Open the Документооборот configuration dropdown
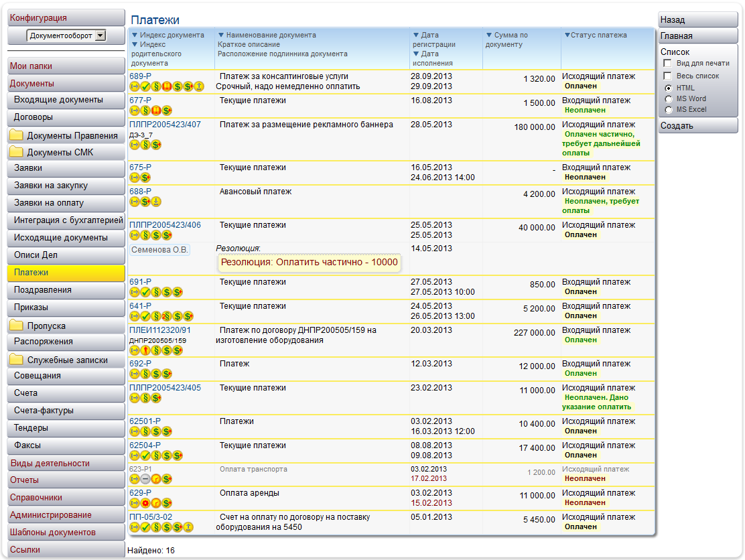The image size is (745, 560). (100, 36)
